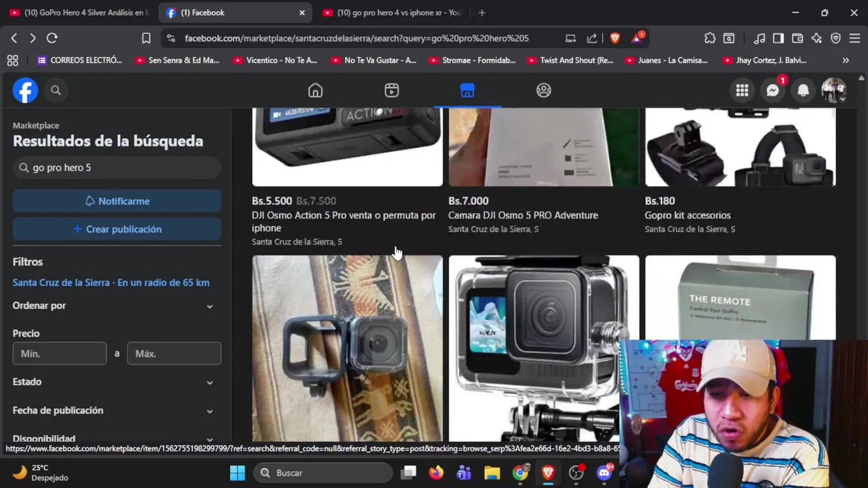Click the go pro hero 5 search field
The width and height of the screenshot is (868, 488).
(117, 167)
